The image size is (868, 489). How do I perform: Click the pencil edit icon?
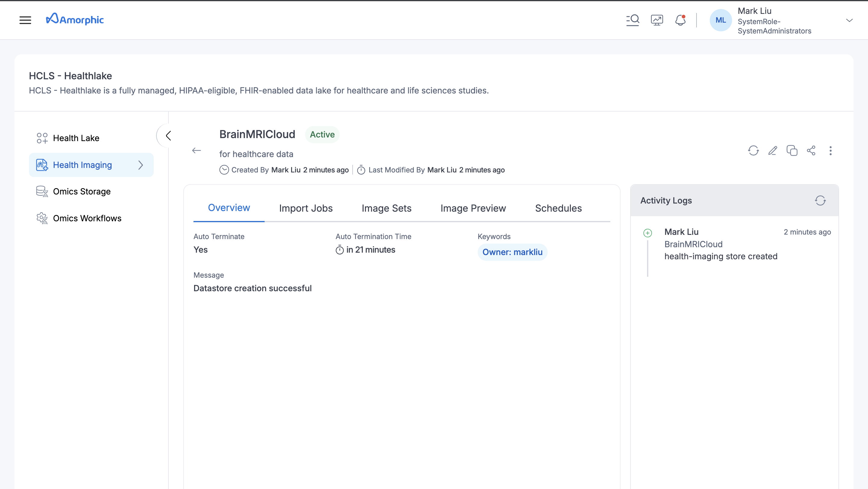tap(773, 150)
